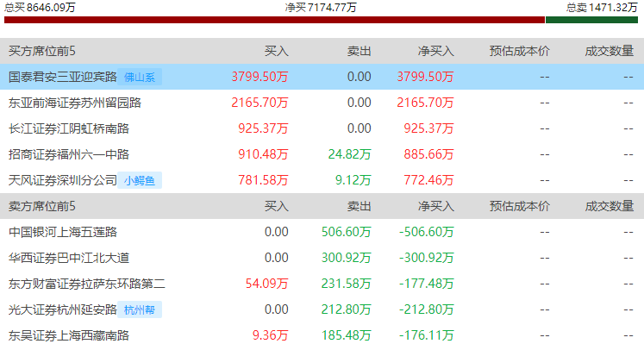The width and height of the screenshot is (644, 350).
Task: Click 成交数量 column header in buyer table
Action: [610, 51]
